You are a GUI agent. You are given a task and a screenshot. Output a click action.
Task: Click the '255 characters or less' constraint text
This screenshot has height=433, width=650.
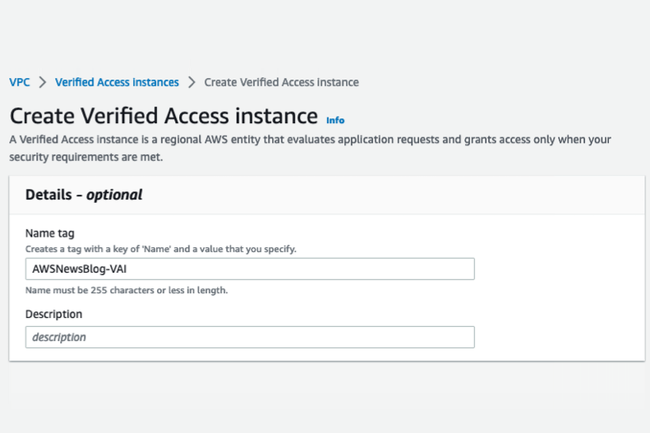pos(127,290)
